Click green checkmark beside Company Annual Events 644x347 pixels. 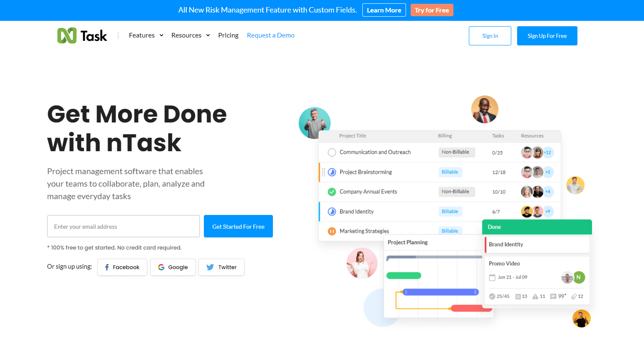(332, 192)
